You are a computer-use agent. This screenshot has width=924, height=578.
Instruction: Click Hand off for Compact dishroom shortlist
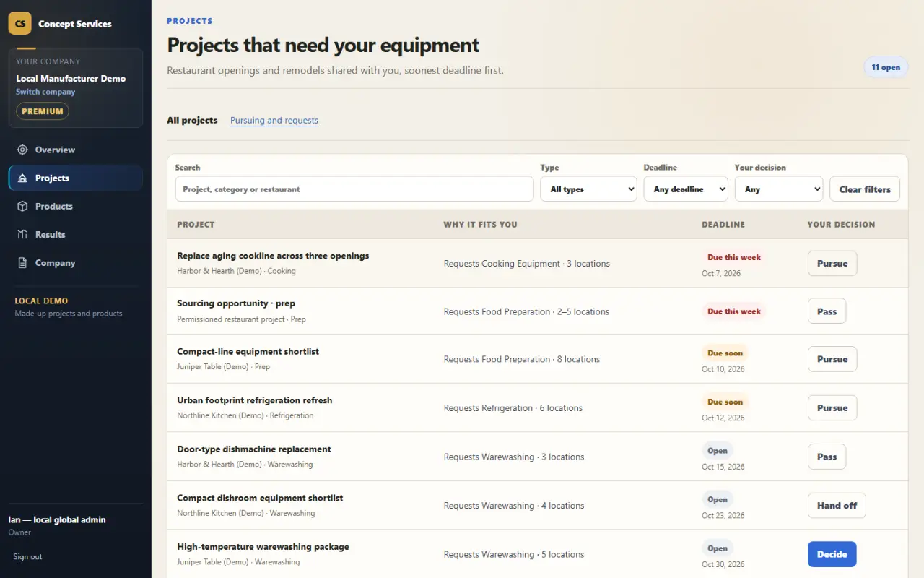click(x=837, y=506)
